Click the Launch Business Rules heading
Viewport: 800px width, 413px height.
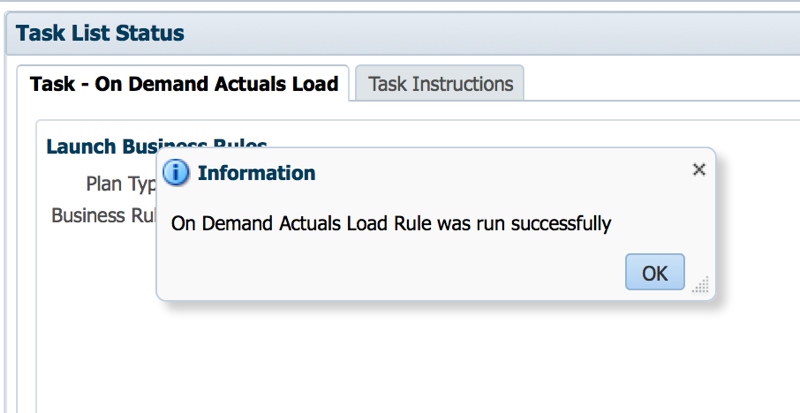click(157, 146)
